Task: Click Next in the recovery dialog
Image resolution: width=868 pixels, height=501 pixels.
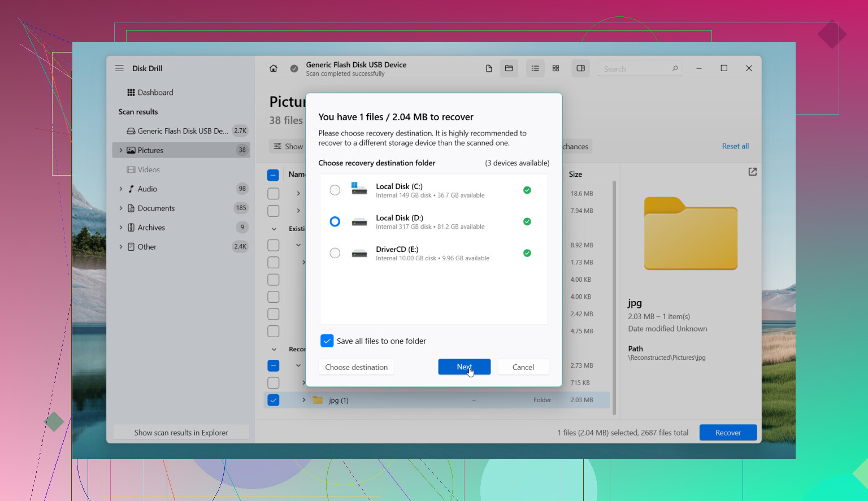Action: tap(465, 367)
